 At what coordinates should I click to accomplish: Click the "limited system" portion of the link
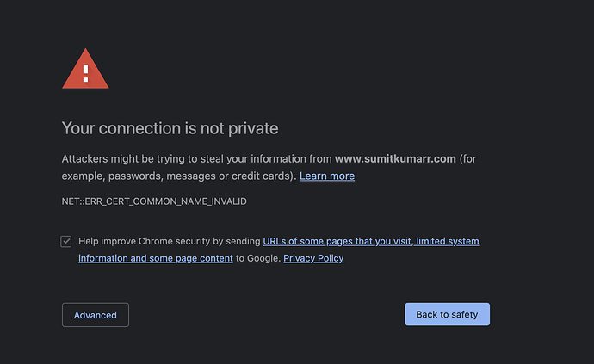pos(448,241)
